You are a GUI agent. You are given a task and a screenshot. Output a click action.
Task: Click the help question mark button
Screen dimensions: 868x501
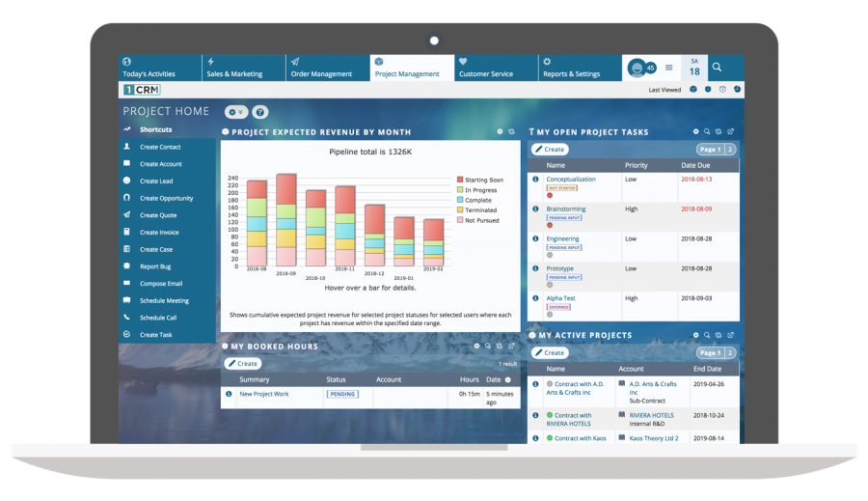(260, 112)
